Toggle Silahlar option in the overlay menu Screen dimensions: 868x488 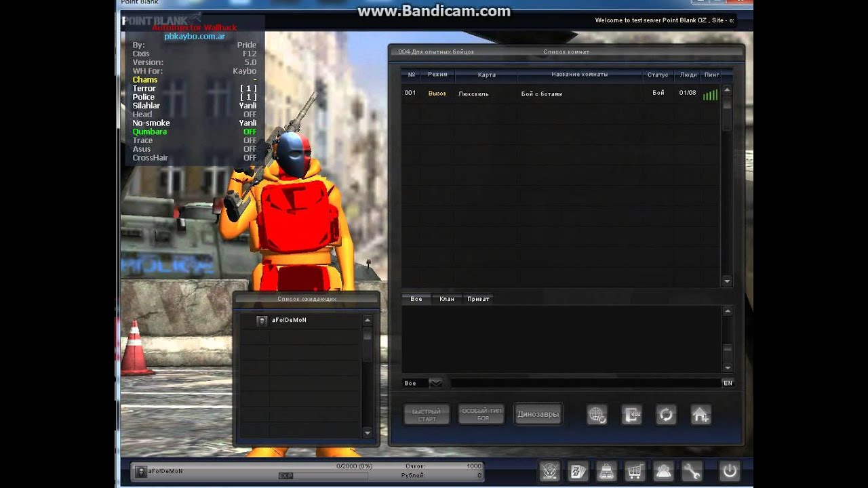[x=194, y=106]
